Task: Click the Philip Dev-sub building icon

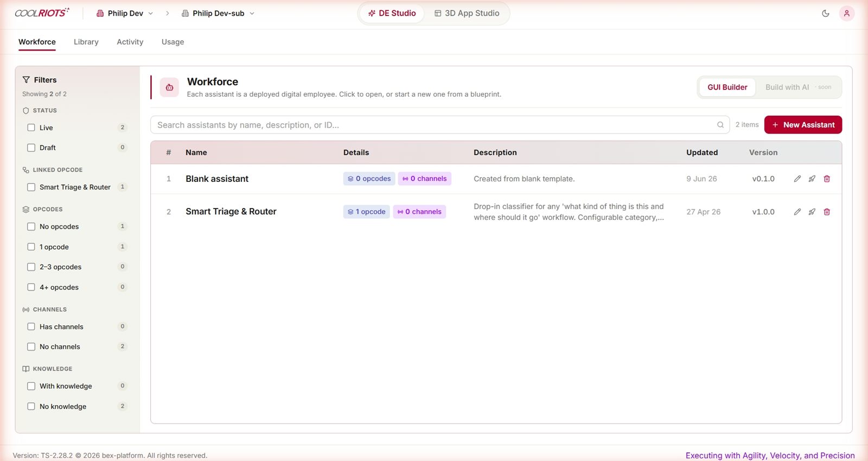Action: (x=185, y=13)
